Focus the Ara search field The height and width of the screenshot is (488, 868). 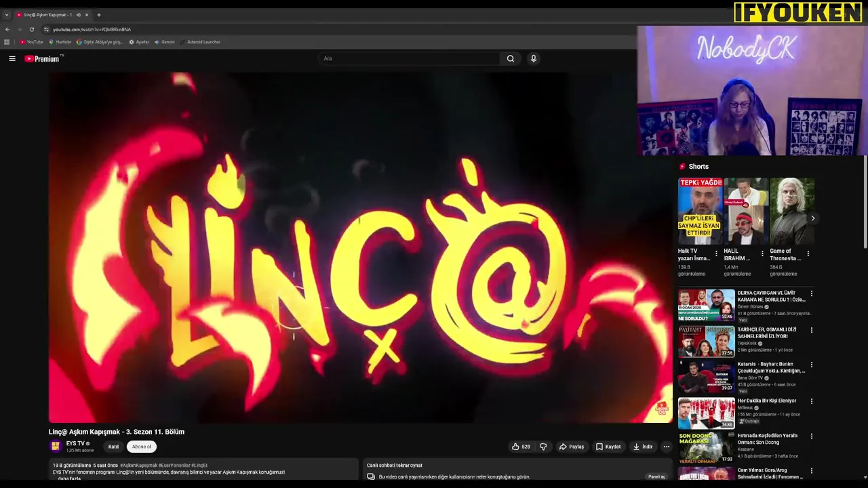click(410, 59)
